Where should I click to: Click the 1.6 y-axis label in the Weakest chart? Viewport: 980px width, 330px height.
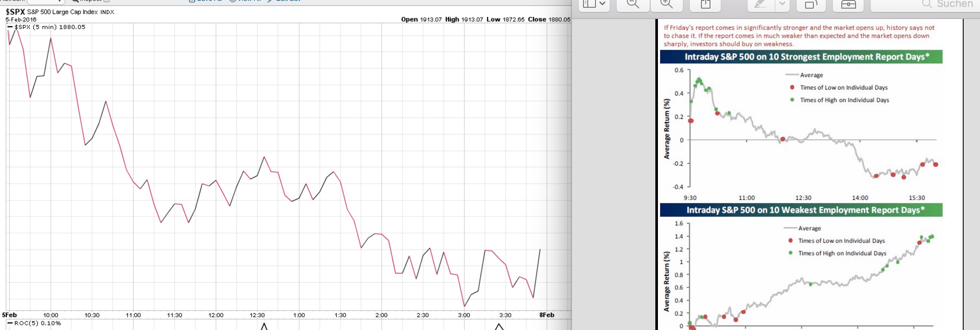[679, 223]
